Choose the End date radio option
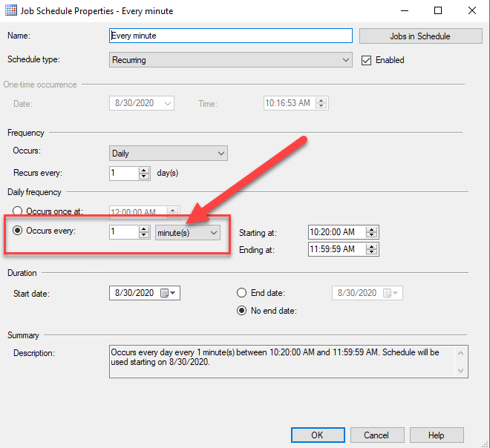490x448 pixels. [x=242, y=293]
